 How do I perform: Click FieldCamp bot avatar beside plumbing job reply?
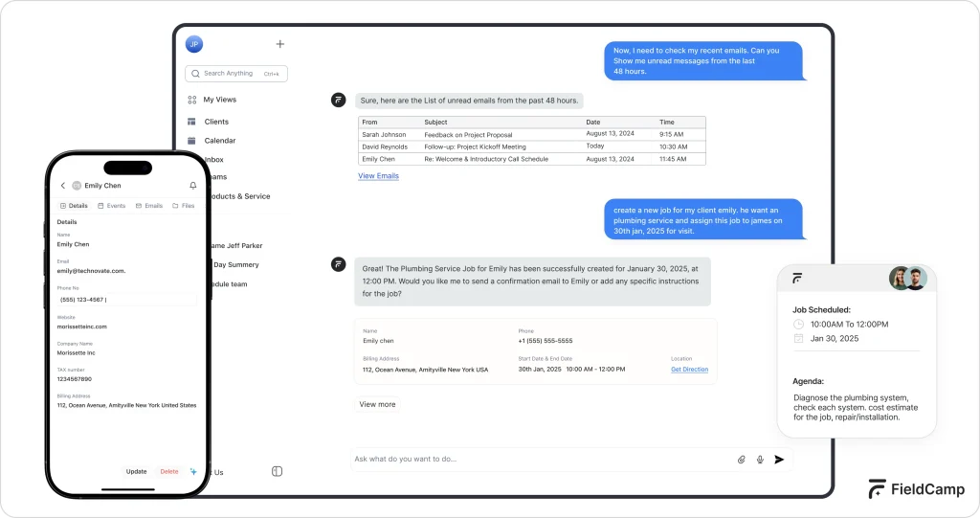(338, 264)
